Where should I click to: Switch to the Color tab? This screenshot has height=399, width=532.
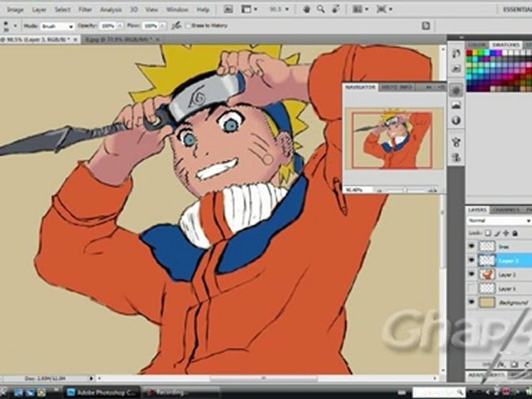coord(476,45)
